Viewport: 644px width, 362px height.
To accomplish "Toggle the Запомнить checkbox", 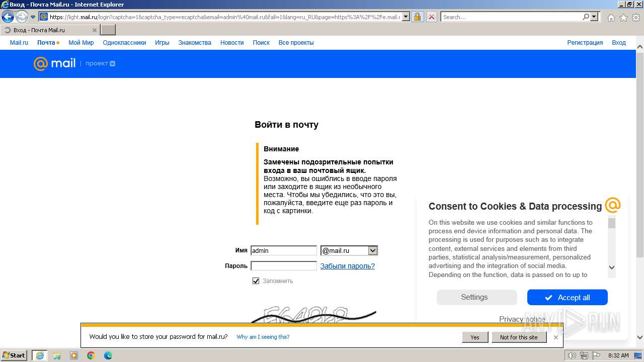I will click(x=256, y=281).
